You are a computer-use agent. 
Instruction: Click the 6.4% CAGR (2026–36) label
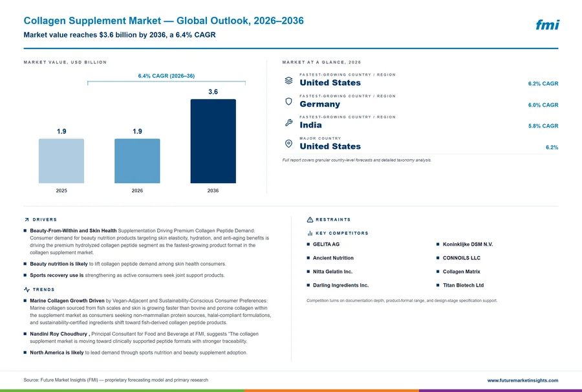tap(166, 76)
